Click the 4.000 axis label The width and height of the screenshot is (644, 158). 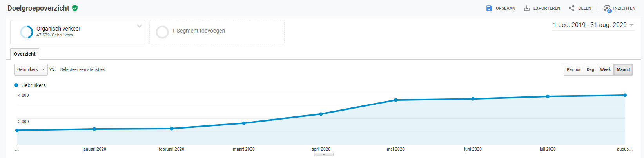click(x=24, y=95)
